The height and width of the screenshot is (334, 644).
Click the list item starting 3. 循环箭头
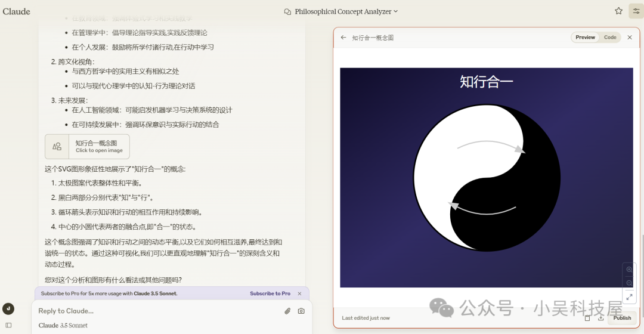(x=126, y=212)
